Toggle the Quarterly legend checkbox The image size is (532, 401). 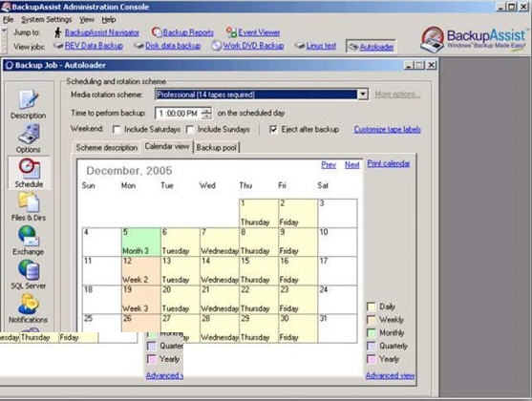tap(372, 346)
